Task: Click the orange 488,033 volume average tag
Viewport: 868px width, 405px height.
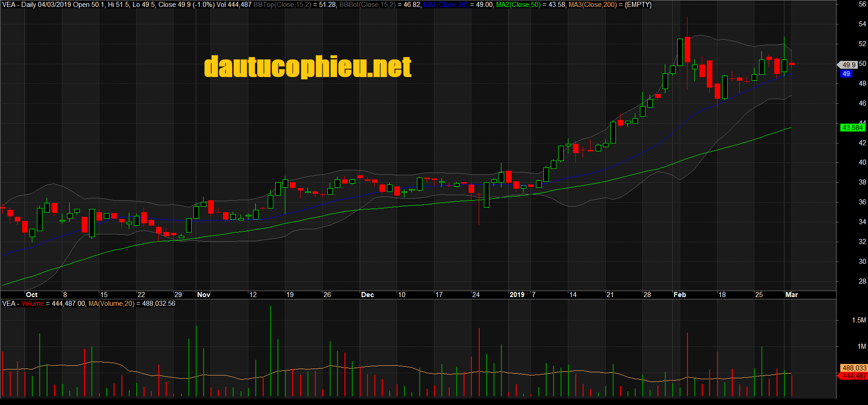Action: [x=854, y=368]
